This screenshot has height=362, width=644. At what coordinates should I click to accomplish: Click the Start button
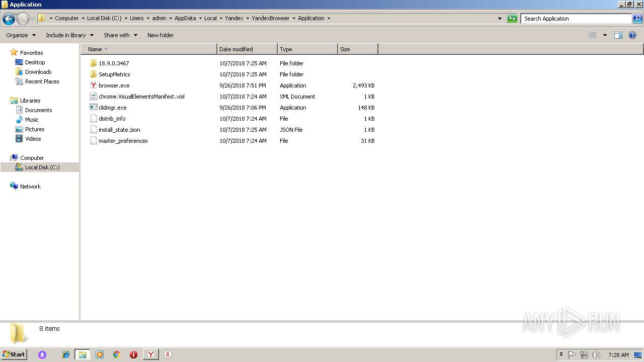point(14,354)
